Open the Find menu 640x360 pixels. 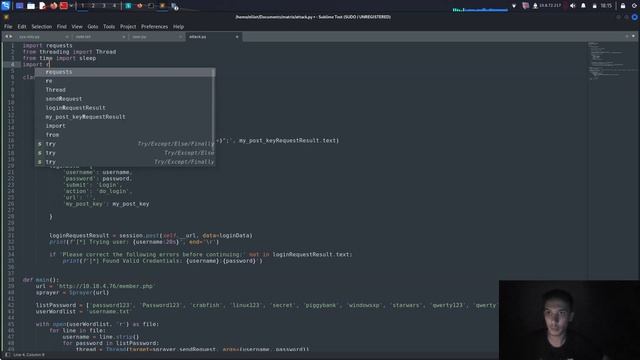(62, 27)
